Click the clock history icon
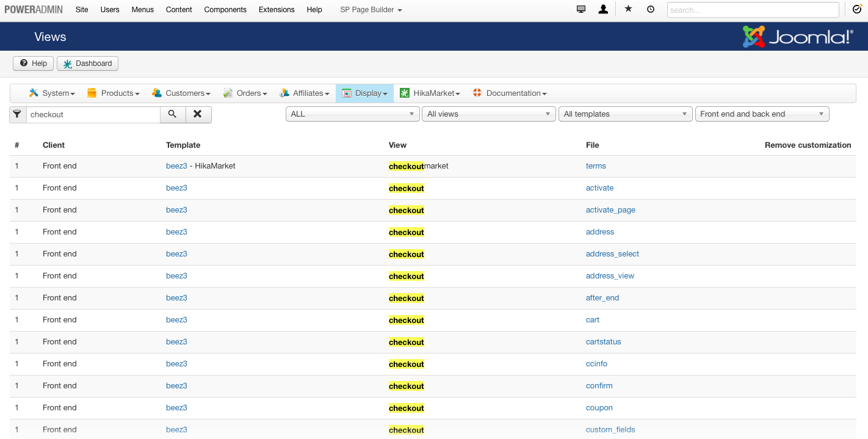The height and width of the screenshot is (439, 868). click(651, 10)
